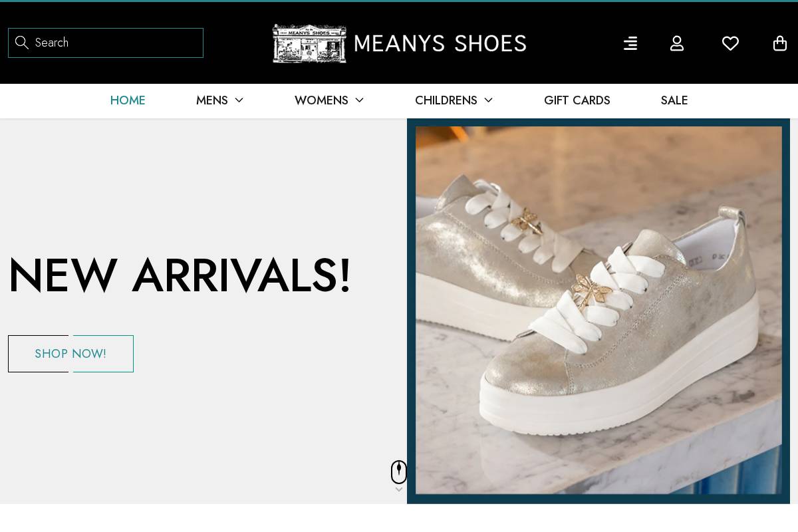798x532 pixels.
Task: Click the teal bar above the header
Action: (x=399, y=1)
